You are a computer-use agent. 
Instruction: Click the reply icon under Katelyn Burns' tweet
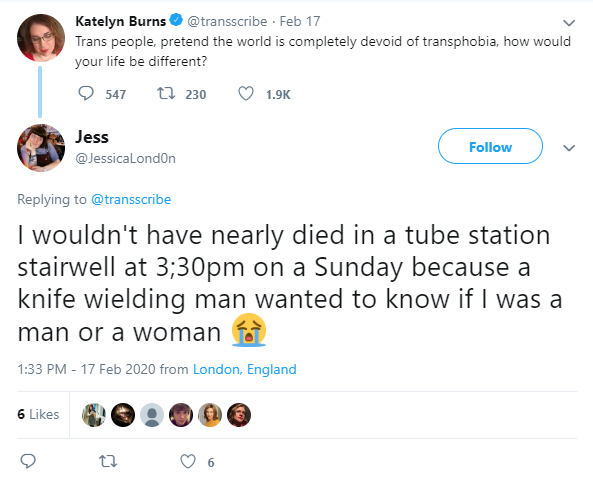click(86, 93)
